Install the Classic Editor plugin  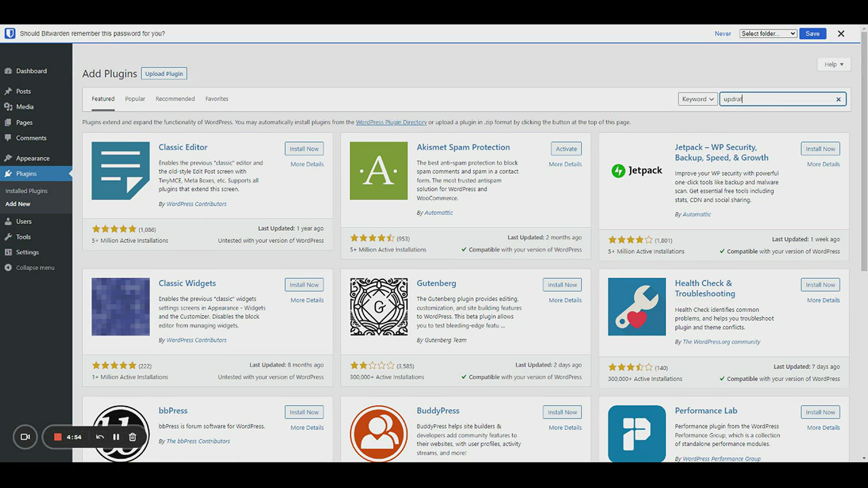(304, 149)
